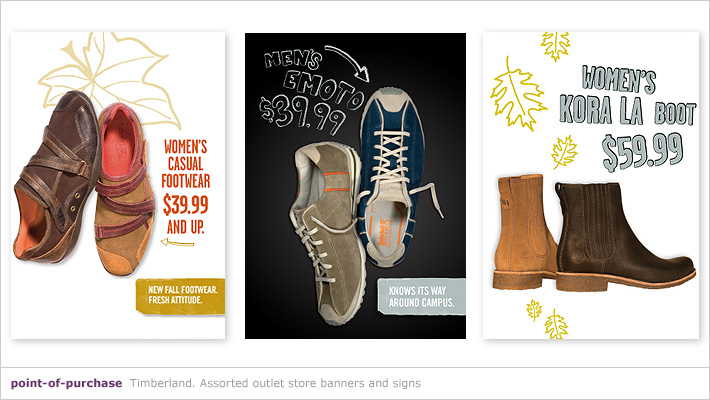The height and width of the screenshot is (400, 710).
Task: Click the orange Timberland insole logo
Action: (384, 232)
